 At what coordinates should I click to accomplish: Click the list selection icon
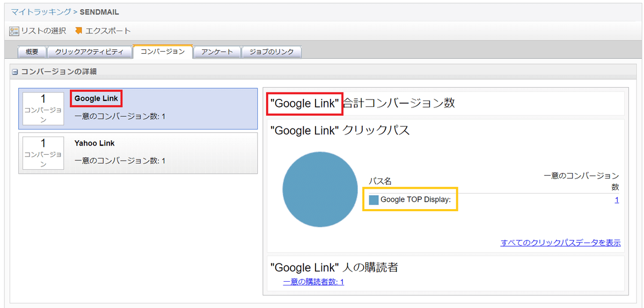[x=14, y=31]
